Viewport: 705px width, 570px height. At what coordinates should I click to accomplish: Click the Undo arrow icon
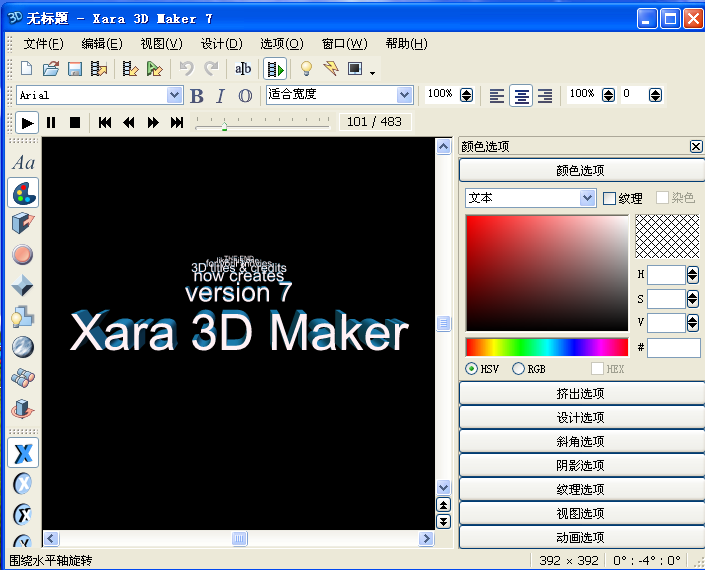pos(186,69)
